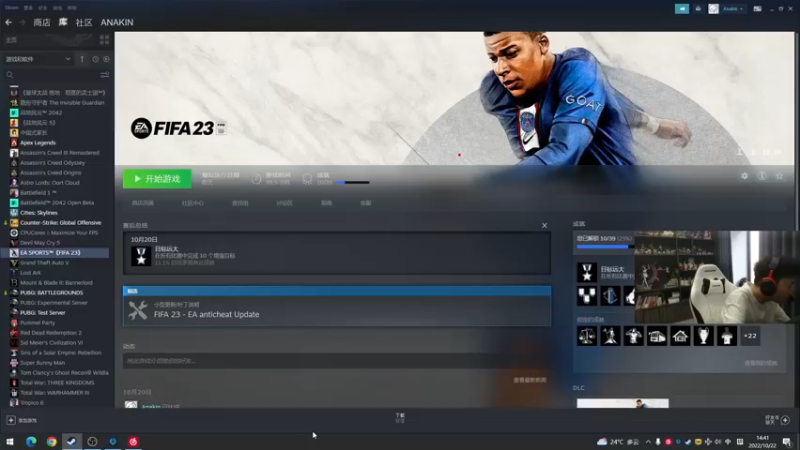Click the wrench update icon
This screenshot has width=800, height=450.
coord(138,310)
